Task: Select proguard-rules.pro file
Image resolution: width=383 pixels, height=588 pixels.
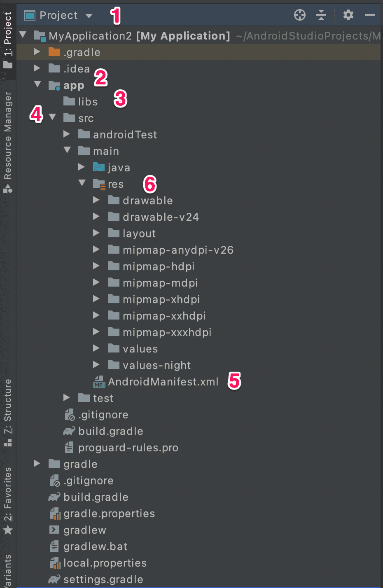Action: [x=128, y=448]
